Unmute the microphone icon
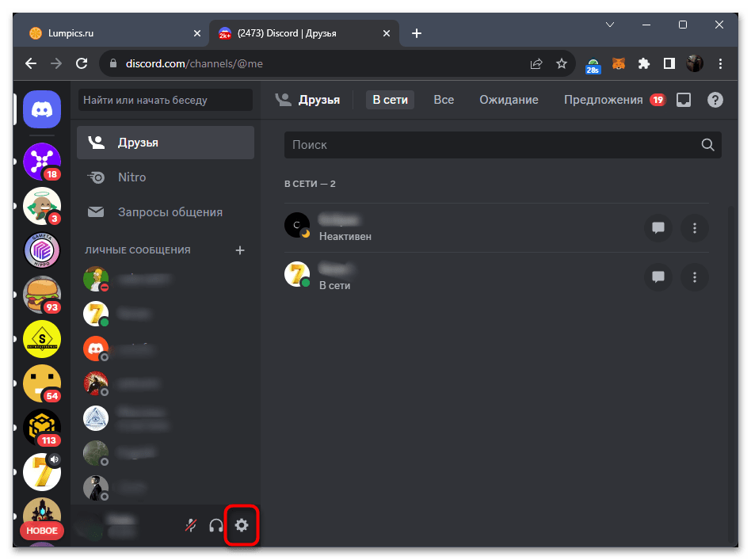This screenshot has height=560, width=751. pyautogui.click(x=190, y=525)
